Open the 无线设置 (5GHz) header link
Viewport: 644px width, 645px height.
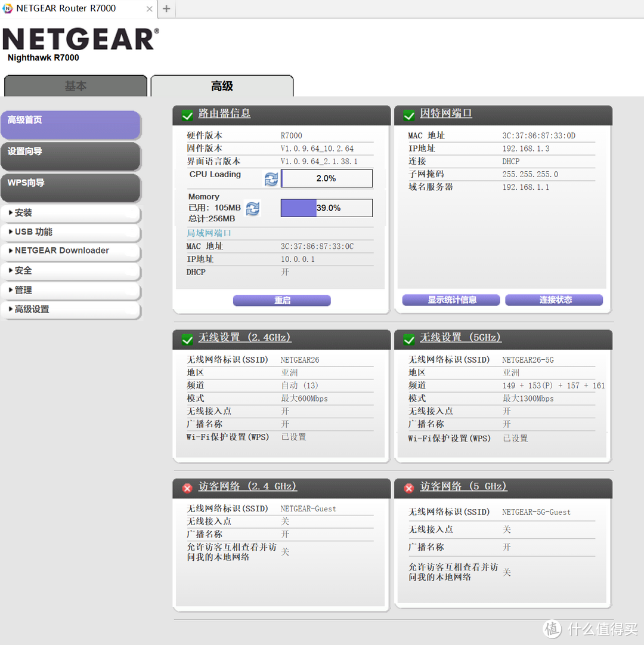460,338
